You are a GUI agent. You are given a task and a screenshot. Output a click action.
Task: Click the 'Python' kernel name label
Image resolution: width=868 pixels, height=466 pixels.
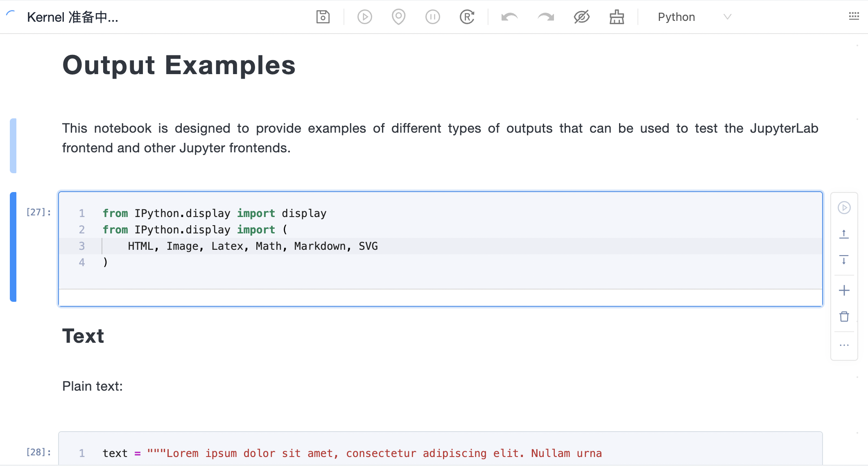tap(676, 17)
